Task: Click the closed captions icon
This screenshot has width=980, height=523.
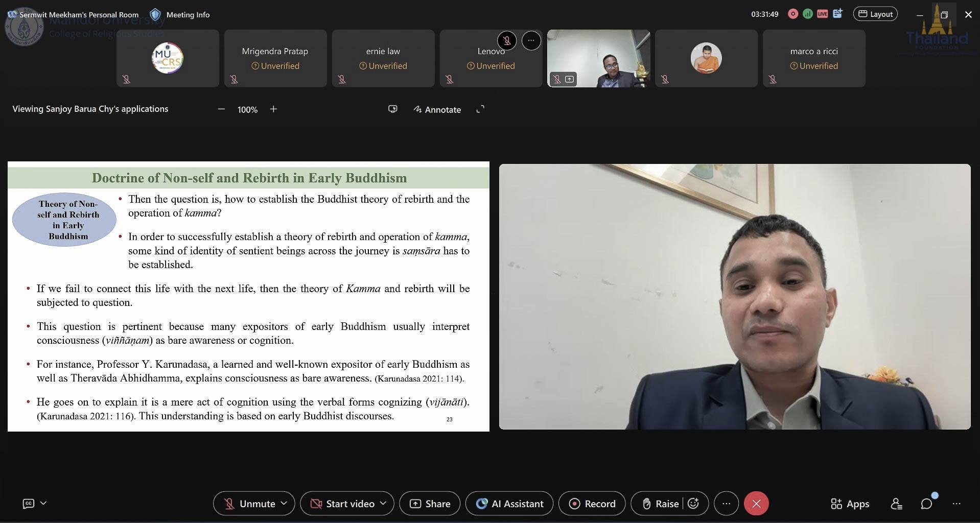Action: [29, 504]
